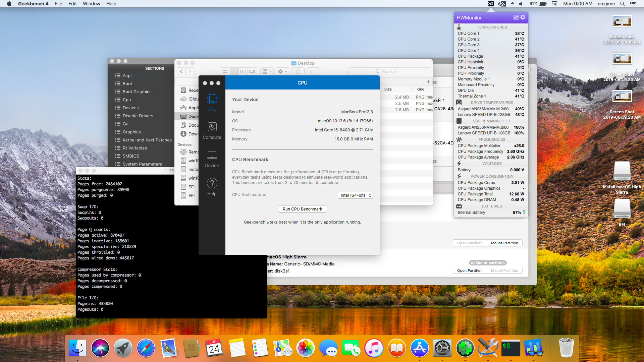Switch Finder to list view

(x=234, y=71)
